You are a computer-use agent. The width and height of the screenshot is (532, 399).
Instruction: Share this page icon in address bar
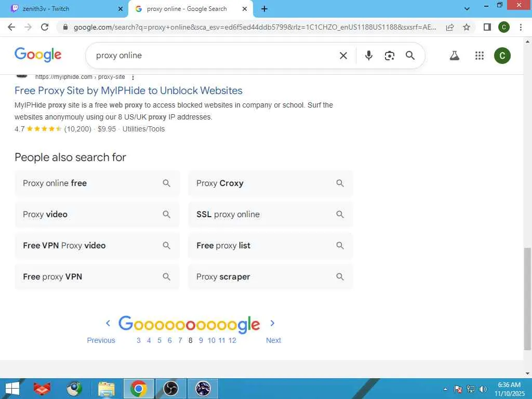[450, 27]
